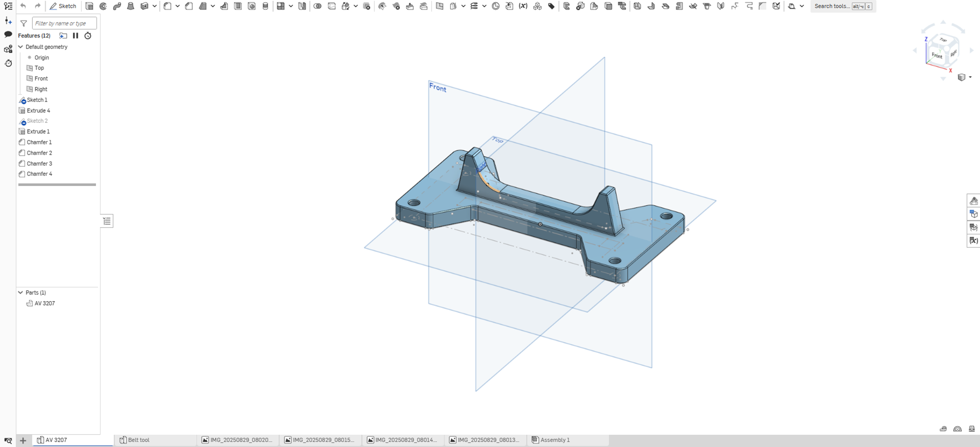Open the IMG_20250829_08015 image tab
The image size is (980, 447).
(x=320, y=440)
